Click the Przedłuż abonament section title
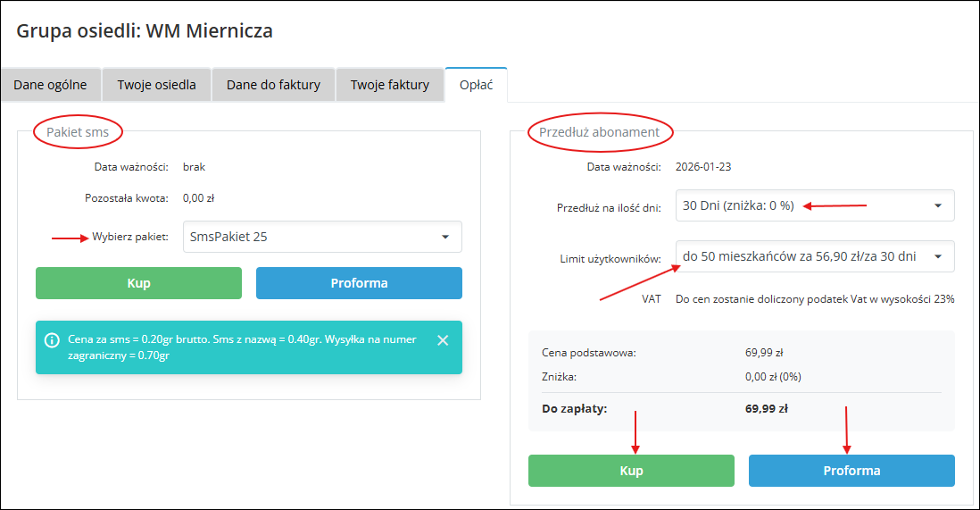980x510 pixels. pyautogui.click(x=599, y=132)
